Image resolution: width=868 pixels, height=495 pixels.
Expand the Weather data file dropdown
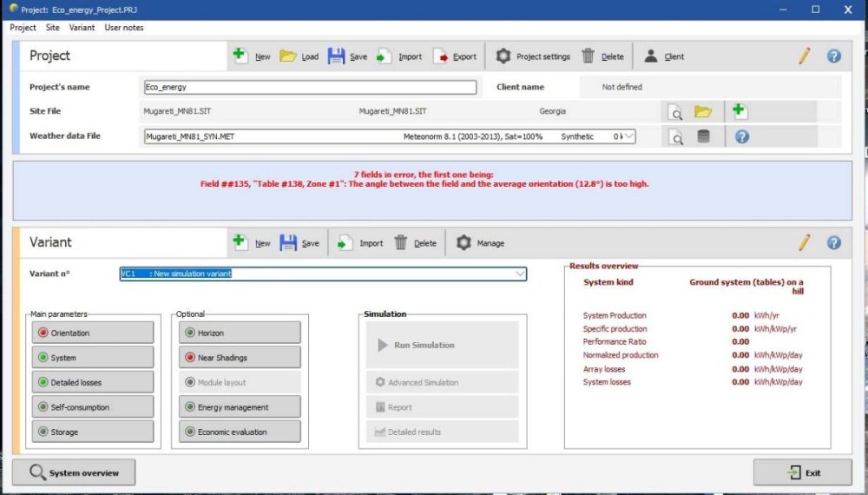tap(629, 136)
